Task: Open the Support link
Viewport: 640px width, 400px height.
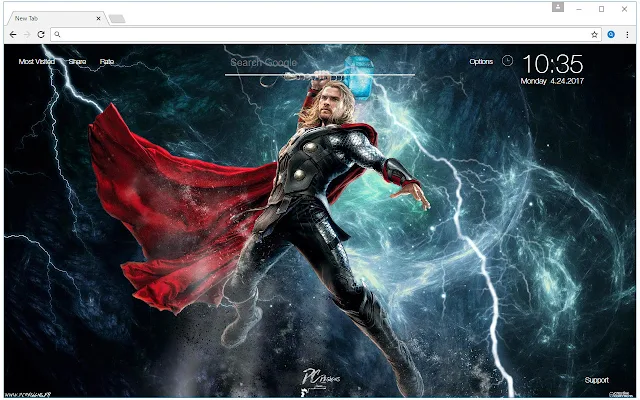Action: tap(597, 380)
